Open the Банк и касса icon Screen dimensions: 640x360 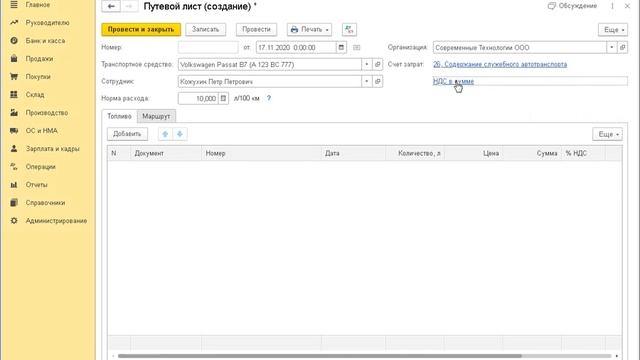pyautogui.click(x=14, y=41)
